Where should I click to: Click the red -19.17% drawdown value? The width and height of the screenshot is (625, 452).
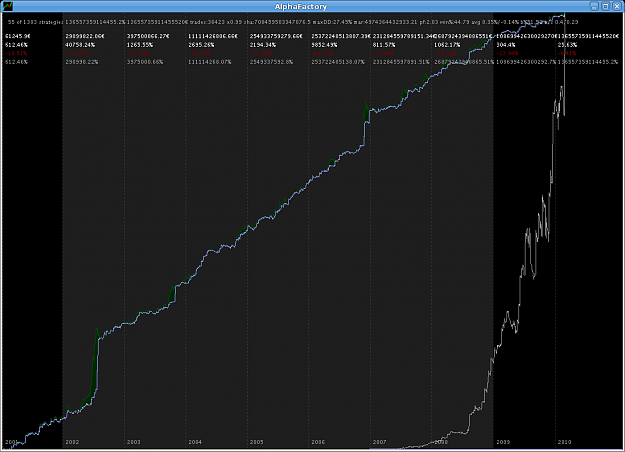[76, 53]
